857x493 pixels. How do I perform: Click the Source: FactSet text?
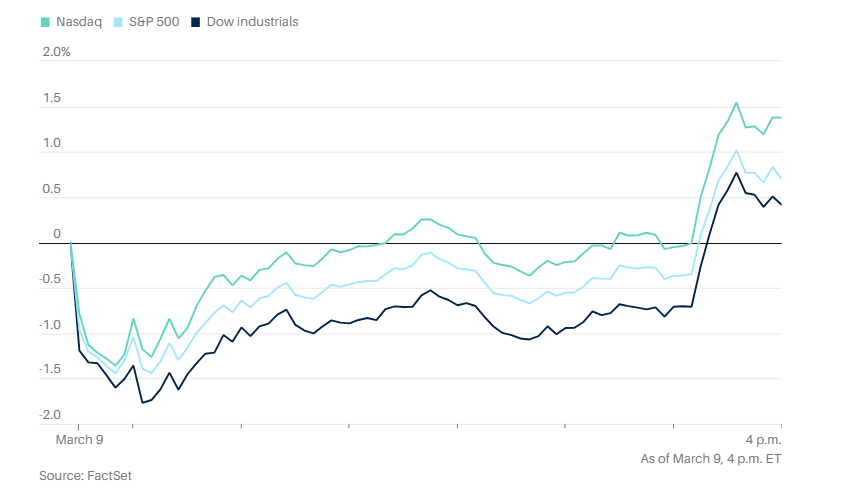pyautogui.click(x=85, y=476)
